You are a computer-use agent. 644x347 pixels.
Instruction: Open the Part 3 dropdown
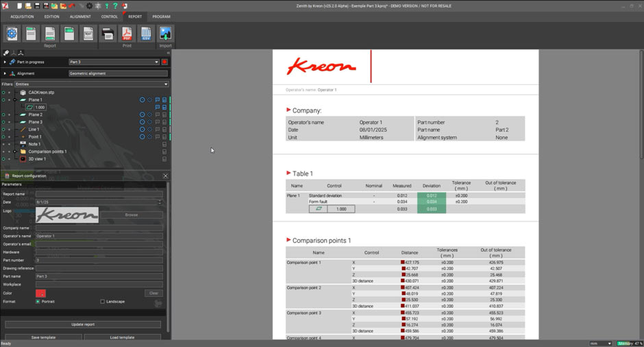pyautogui.click(x=113, y=62)
